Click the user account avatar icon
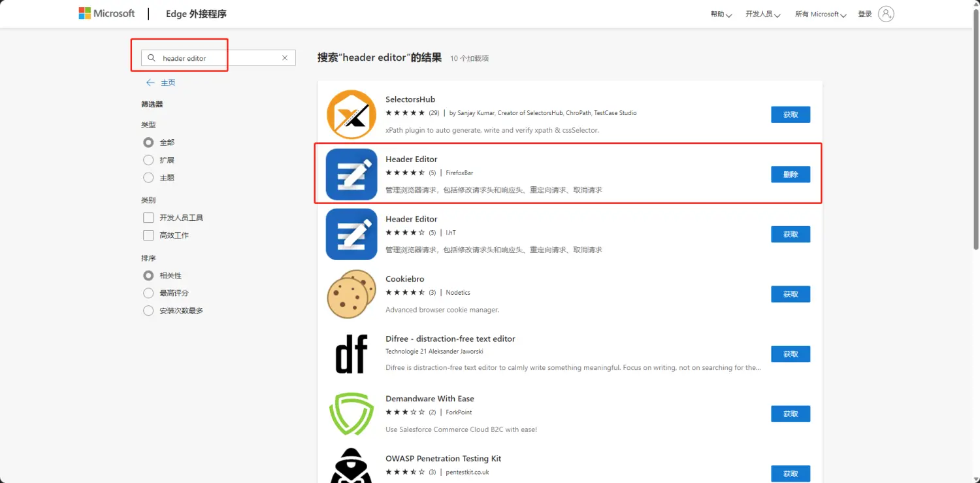980x483 pixels. point(886,14)
